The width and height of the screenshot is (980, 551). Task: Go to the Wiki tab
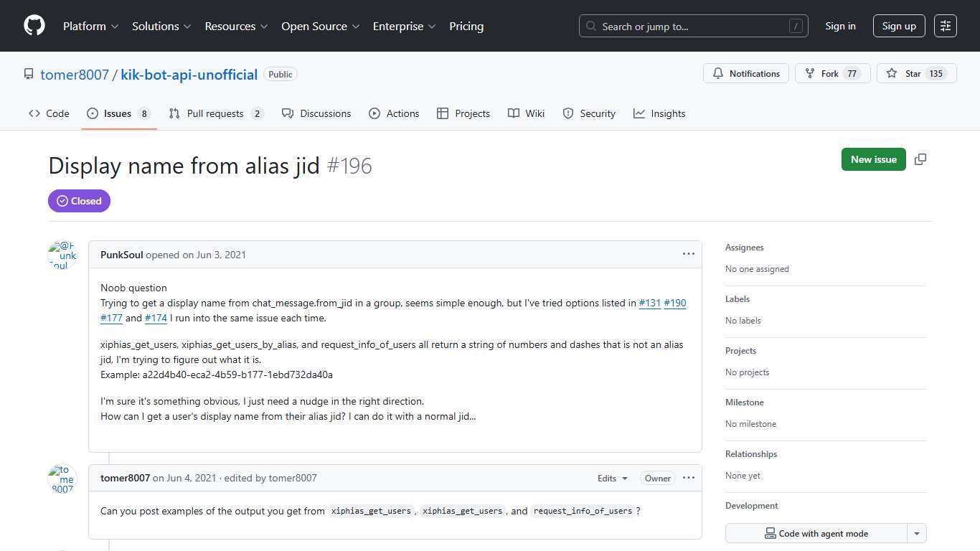click(x=526, y=113)
